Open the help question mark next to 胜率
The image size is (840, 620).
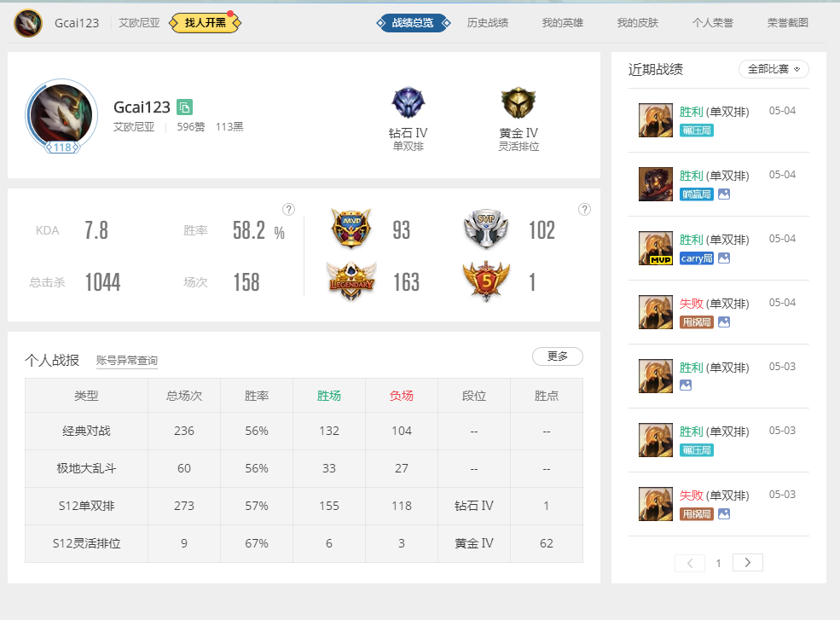(288, 210)
